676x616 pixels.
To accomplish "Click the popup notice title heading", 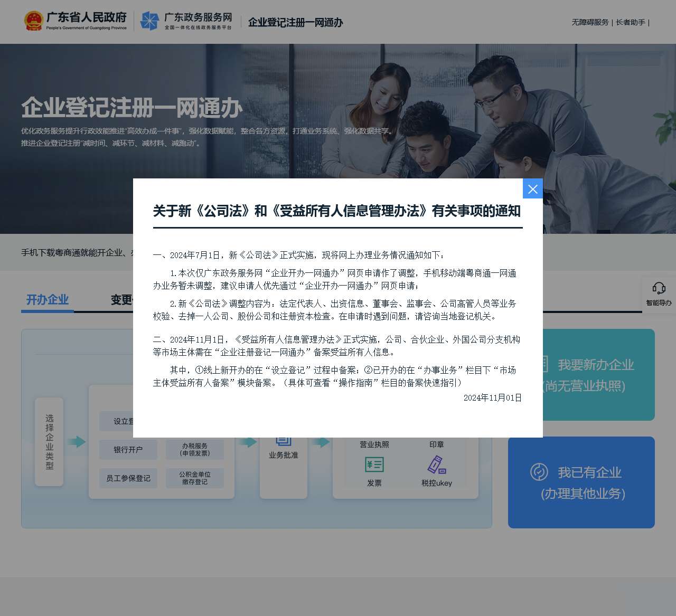I will pyautogui.click(x=337, y=211).
